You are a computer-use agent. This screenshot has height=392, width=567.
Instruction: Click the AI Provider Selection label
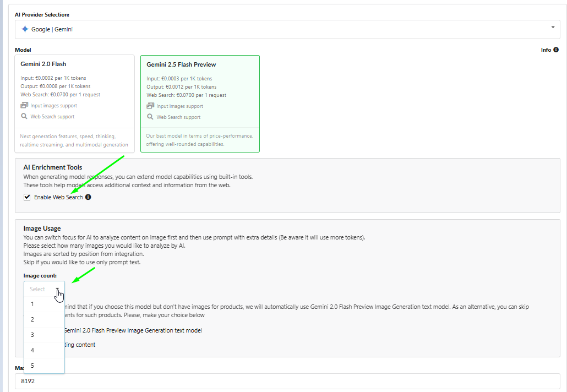coord(42,14)
